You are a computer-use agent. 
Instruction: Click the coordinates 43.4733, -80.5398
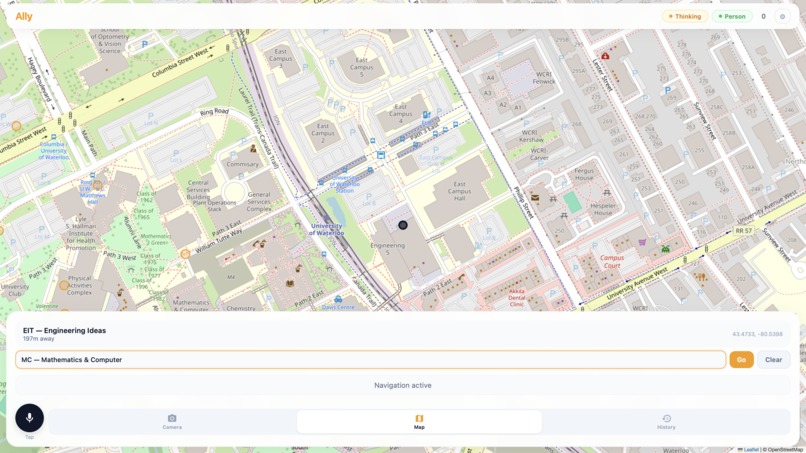pos(757,334)
